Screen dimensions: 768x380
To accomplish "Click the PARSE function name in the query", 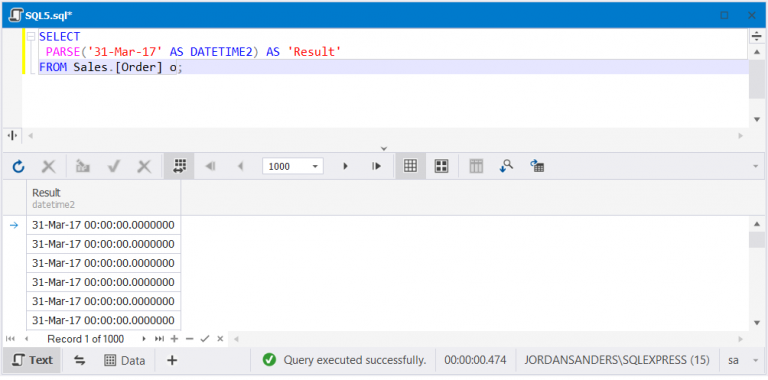I will pos(63,51).
